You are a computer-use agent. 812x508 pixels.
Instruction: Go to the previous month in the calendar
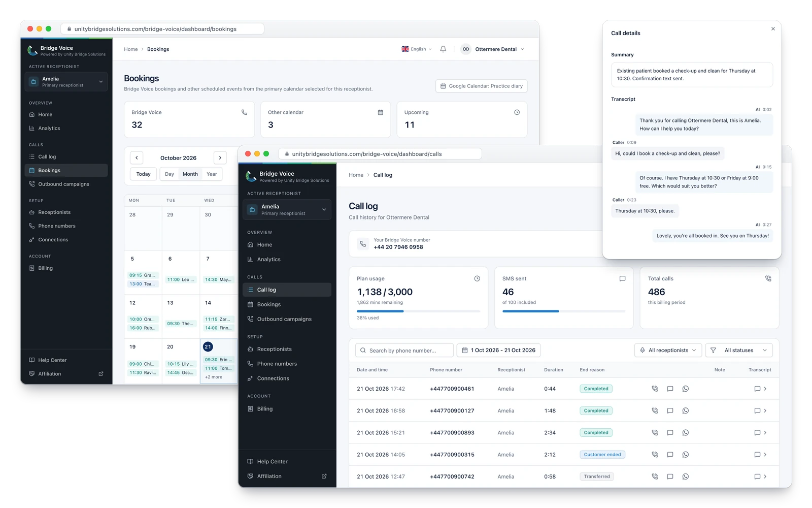(137, 157)
